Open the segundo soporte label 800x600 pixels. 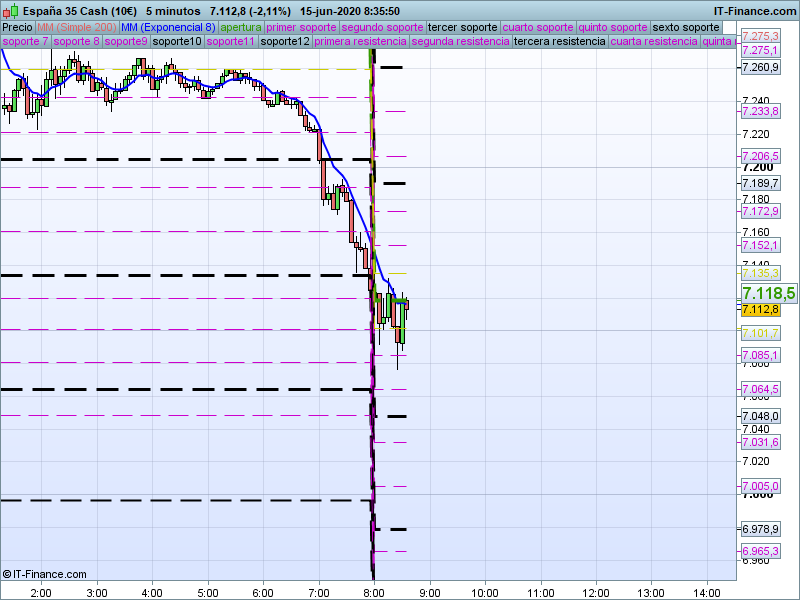(x=382, y=28)
